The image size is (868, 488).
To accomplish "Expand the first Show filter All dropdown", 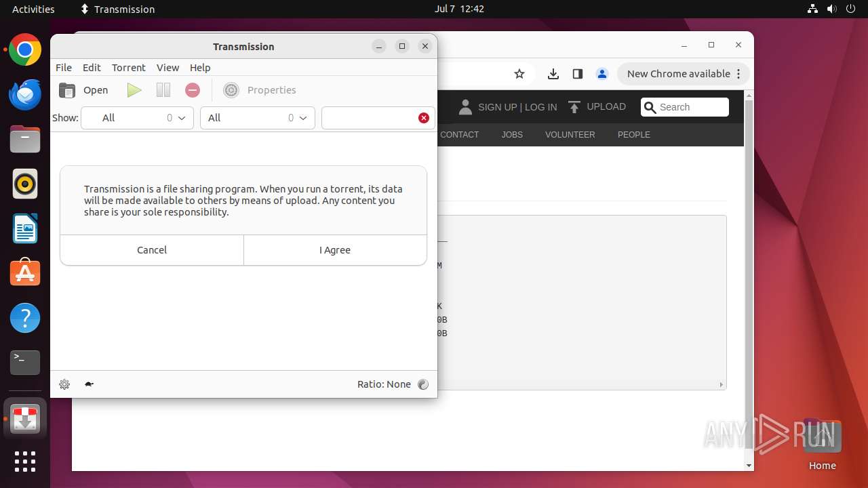I will pyautogui.click(x=137, y=118).
